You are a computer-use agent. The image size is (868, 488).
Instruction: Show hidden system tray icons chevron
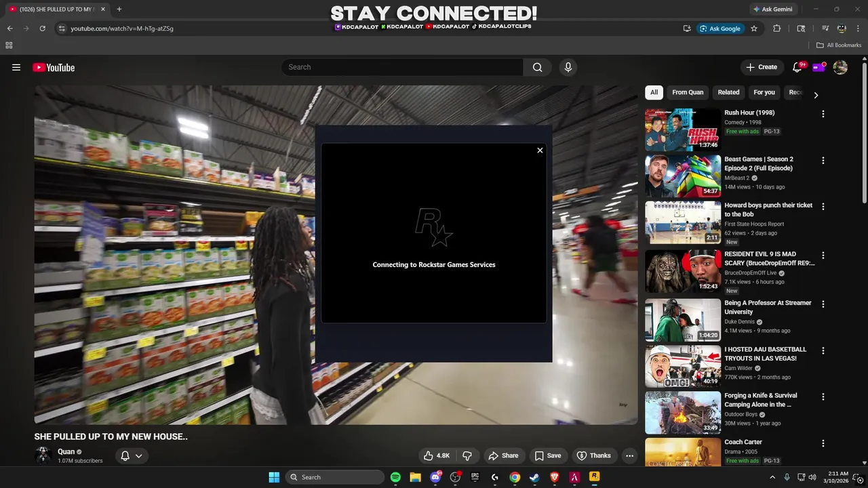pyautogui.click(x=772, y=477)
